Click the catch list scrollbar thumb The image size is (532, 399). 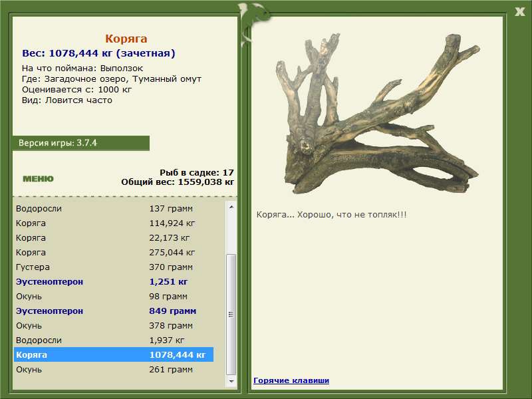(231, 315)
